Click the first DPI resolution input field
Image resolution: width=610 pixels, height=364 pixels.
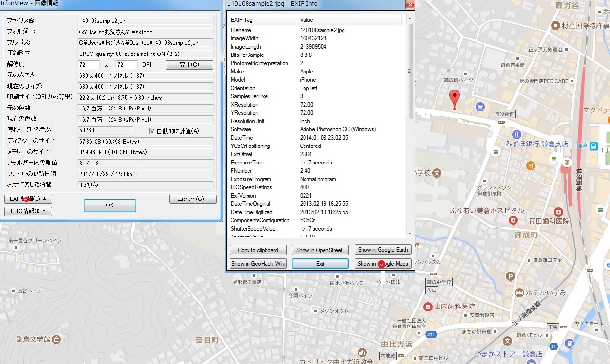89,65
